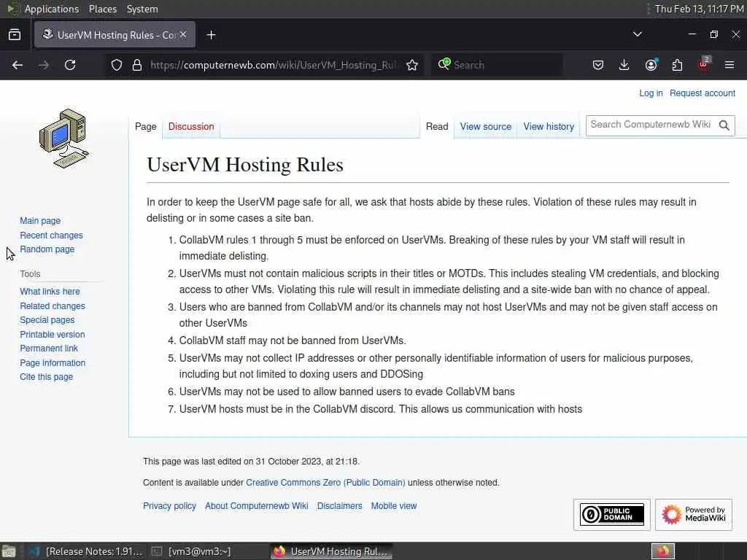The width and height of the screenshot is (747, 560).
Task: Close the UserVM Hosting Rules tab
Action: 183,34
